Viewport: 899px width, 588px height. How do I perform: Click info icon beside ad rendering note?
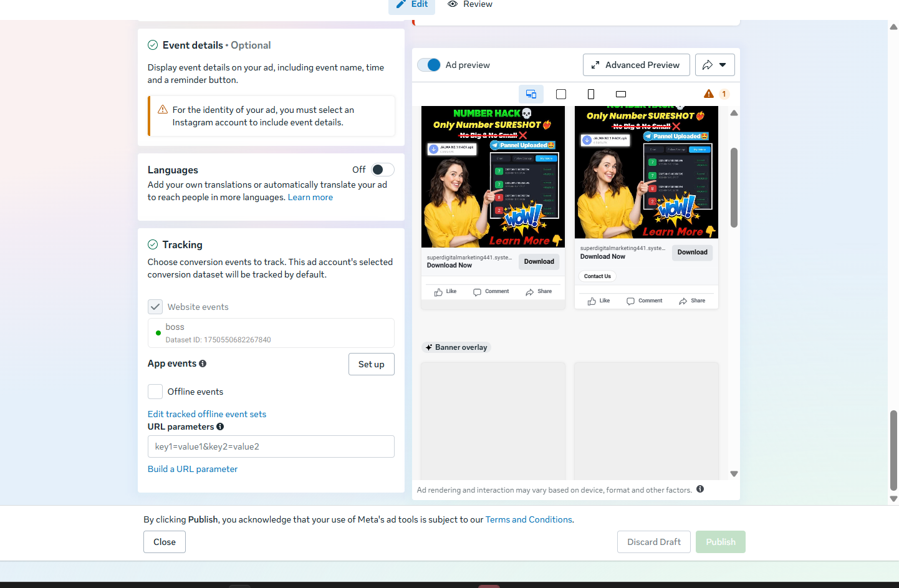coord(700,489)
